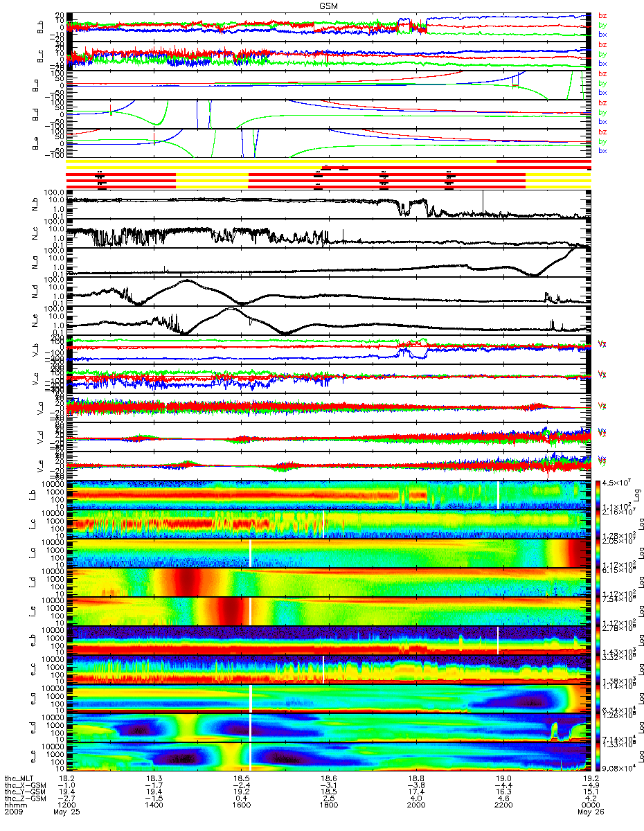Click the white data gap in e_c spectrogram
The height and width of the screenshot is (831, 644).
[323, 669]
